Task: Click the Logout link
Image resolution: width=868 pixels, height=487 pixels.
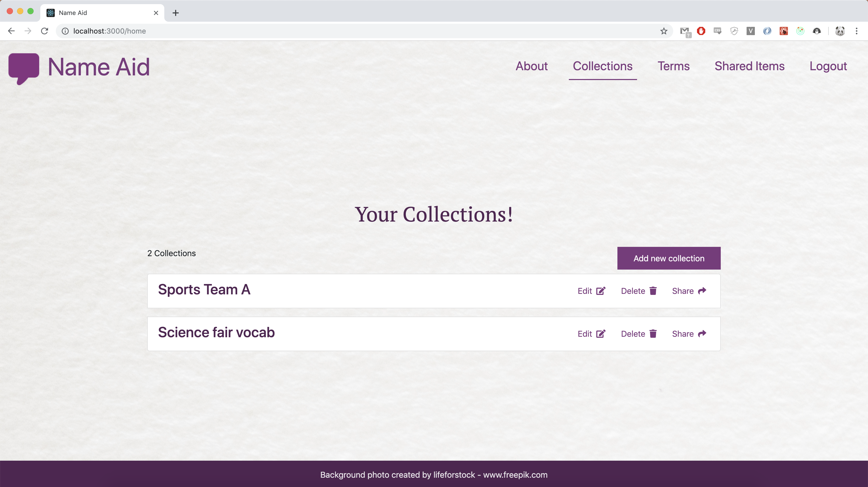Action: 828,66
